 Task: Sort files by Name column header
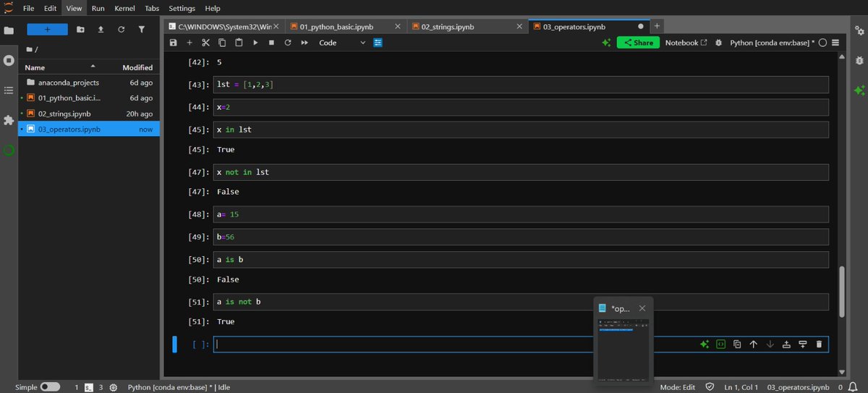[x=35, y=67]
